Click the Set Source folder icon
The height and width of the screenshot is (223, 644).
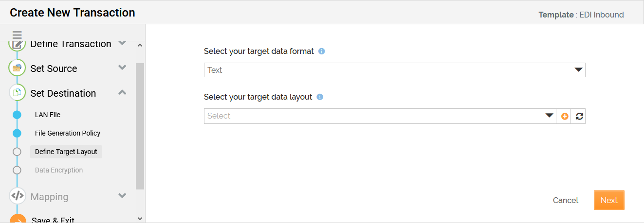click(x=18, y=68)
